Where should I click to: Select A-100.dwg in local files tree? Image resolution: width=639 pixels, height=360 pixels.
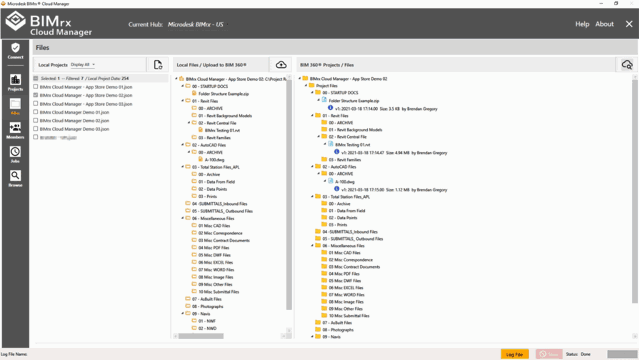[x=214, y=160]
